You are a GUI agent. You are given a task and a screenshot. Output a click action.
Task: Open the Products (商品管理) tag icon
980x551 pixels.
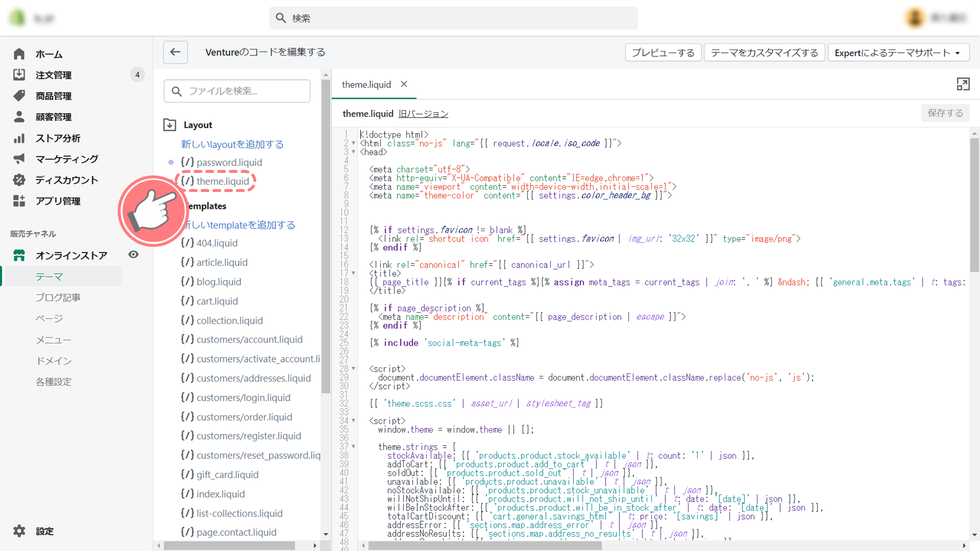click(x=19, y=96)
